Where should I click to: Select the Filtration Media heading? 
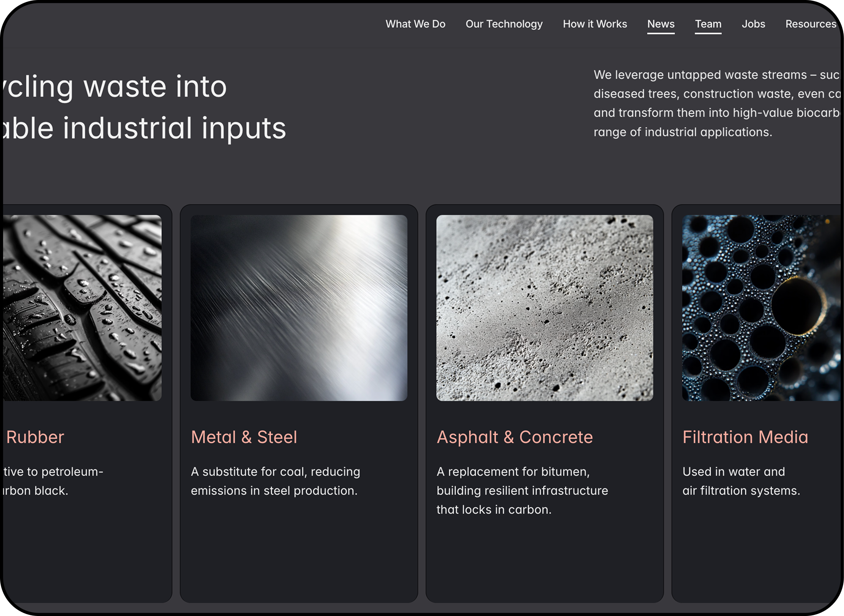coord(745,437)
